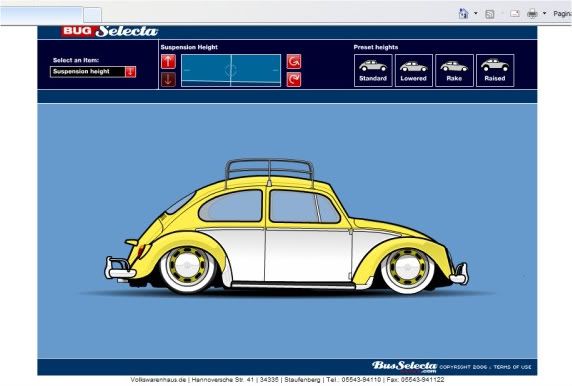Apply the Raised preset height

point(495,70)
